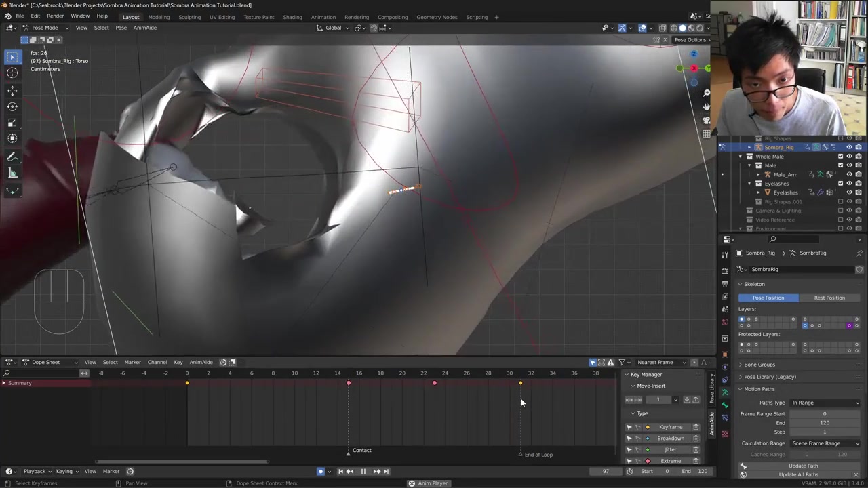The width and height of the screenshot is (868, 488).
Task: Toggle Whole Male collection checkbox
Action: point(840,157)
